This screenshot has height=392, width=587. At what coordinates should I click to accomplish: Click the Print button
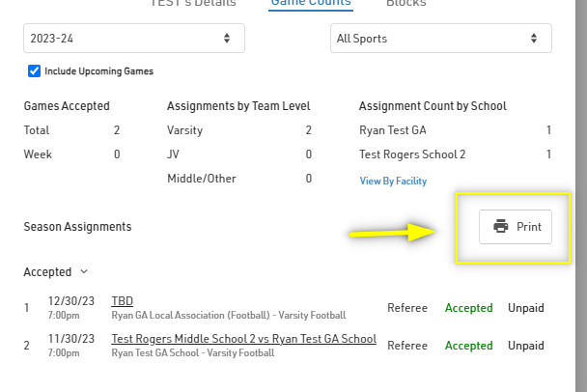(516, 227)
